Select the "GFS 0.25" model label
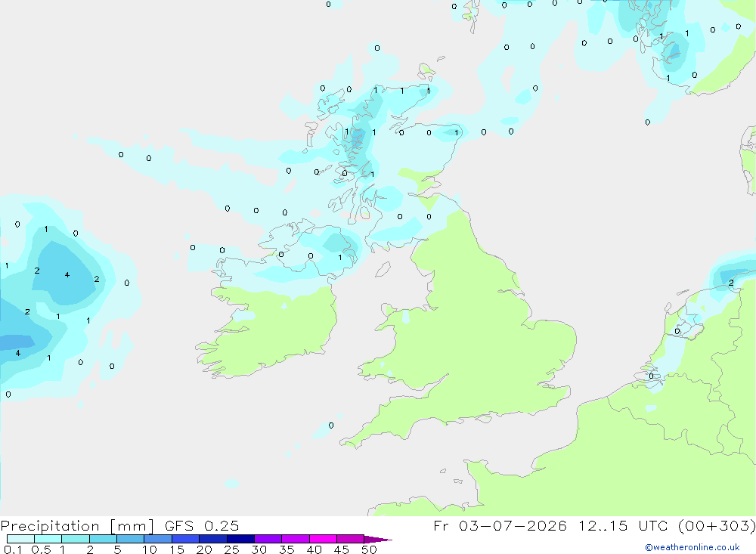The width and height of the screenshot is (756, 554). click(x=202, y=525)
